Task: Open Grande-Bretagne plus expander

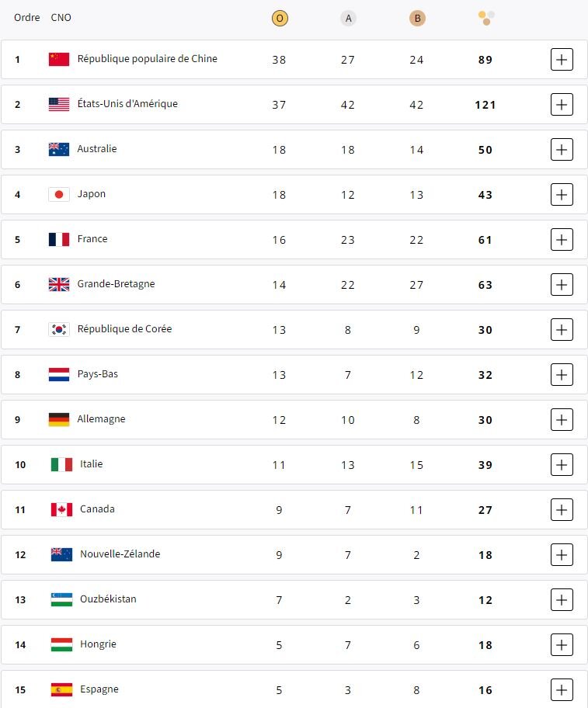Action: click(562, 285)
